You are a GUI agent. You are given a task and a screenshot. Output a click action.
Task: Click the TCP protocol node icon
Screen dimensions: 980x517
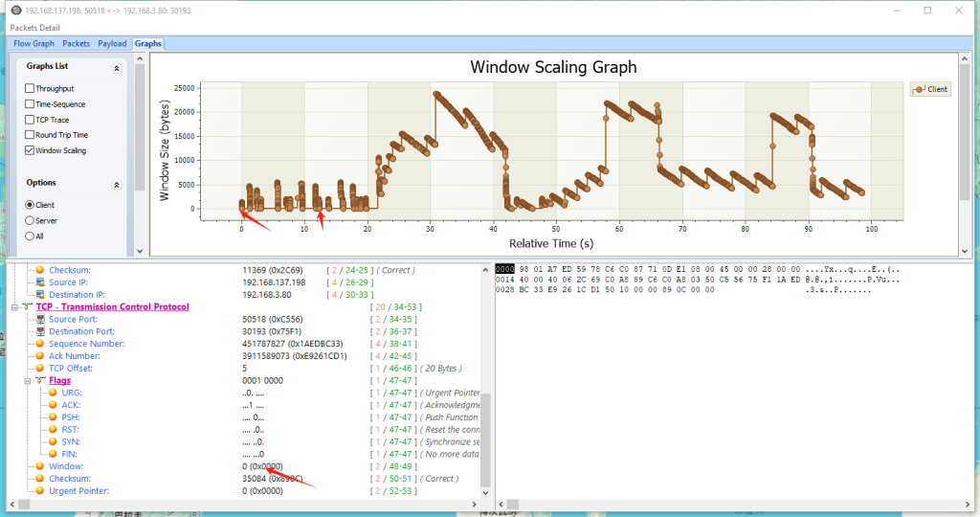click(27, 307)
